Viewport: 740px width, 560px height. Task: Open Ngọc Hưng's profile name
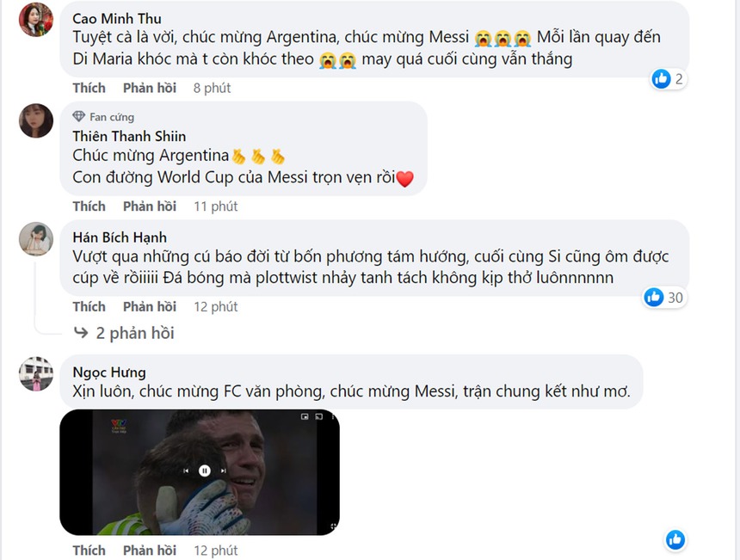coord(108,372)
